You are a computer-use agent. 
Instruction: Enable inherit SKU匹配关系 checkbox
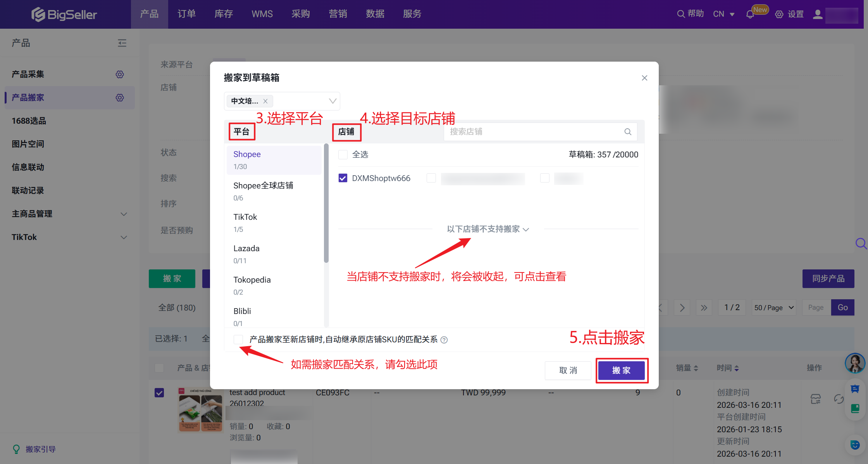238,340
